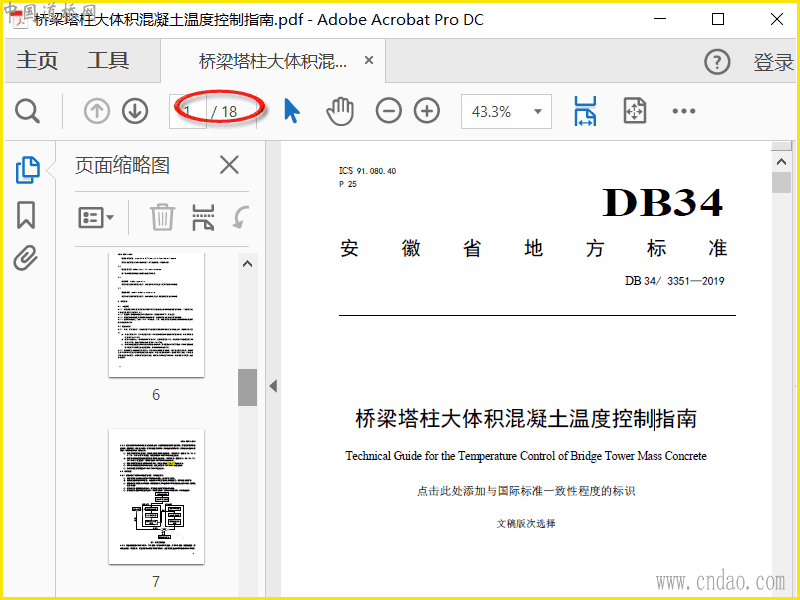Click the current page number field
The width and height of the screenshot is (800, 600).
(x=188, y=111)
